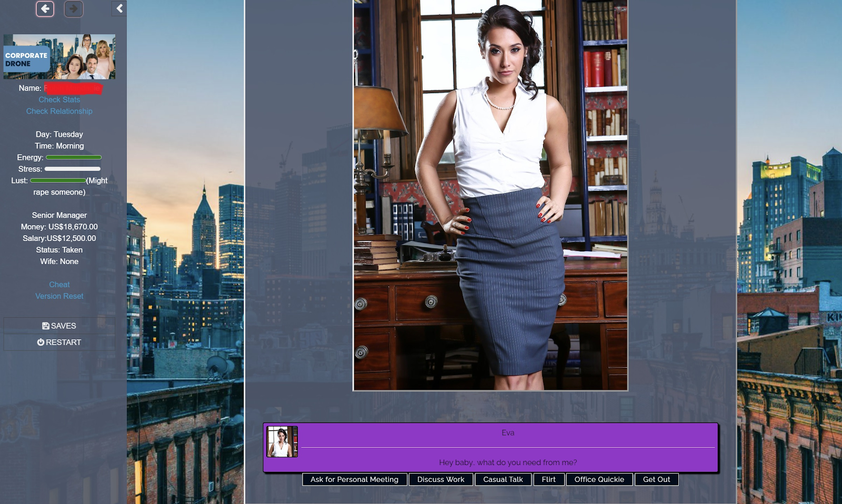Click the back arrow history button
The width and height of the screenshot is (842, 504).
(x=45, y=8)
